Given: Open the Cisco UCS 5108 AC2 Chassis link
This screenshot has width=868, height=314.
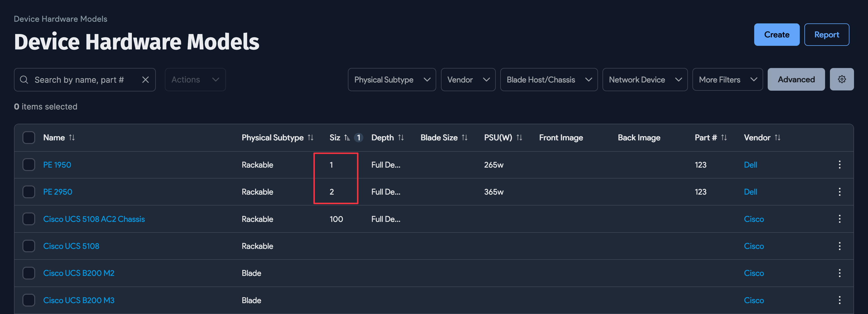Looking at the screenshot, I should coord(94,219).
